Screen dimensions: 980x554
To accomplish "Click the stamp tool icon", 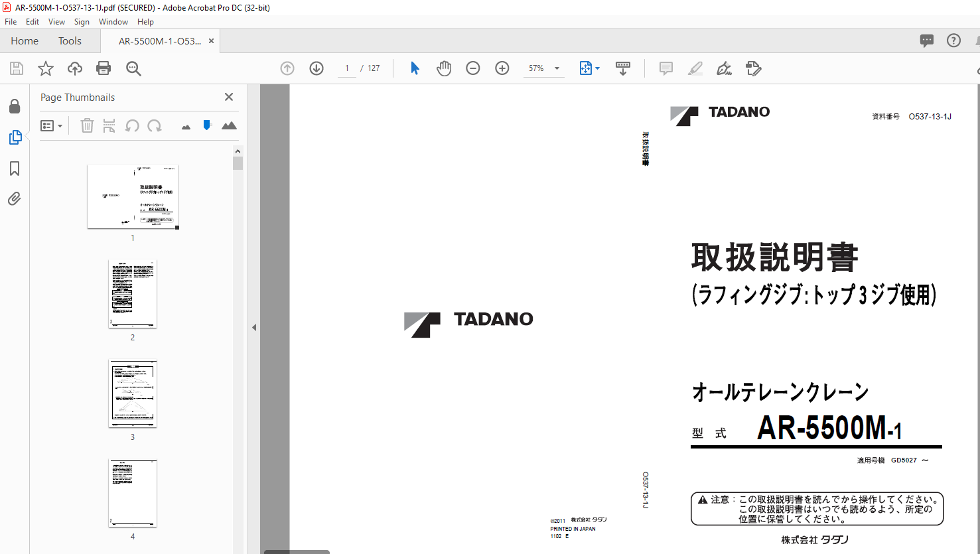I will pyautogui.click(x=754, y=68).
